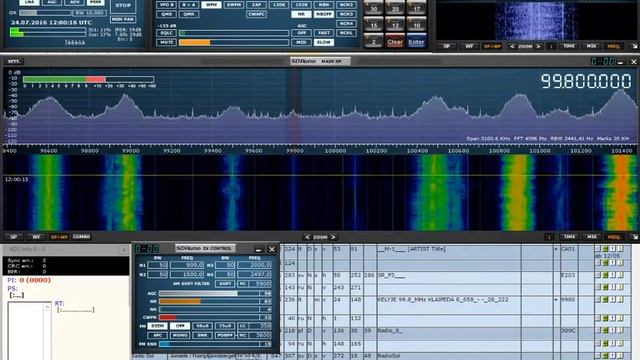The width and height of the screenshot is (640, 360).
Task: Click the info 'i' button in Main SP
Action: point(549,237)
